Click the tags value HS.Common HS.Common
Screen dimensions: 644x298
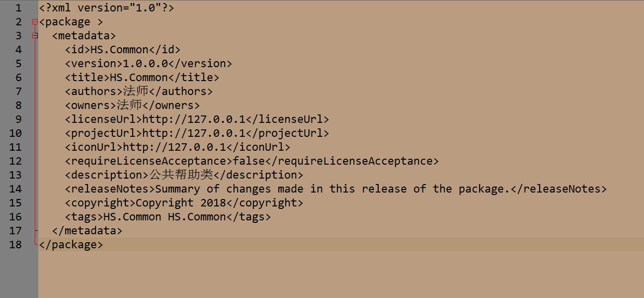click(x=164, y=217)
